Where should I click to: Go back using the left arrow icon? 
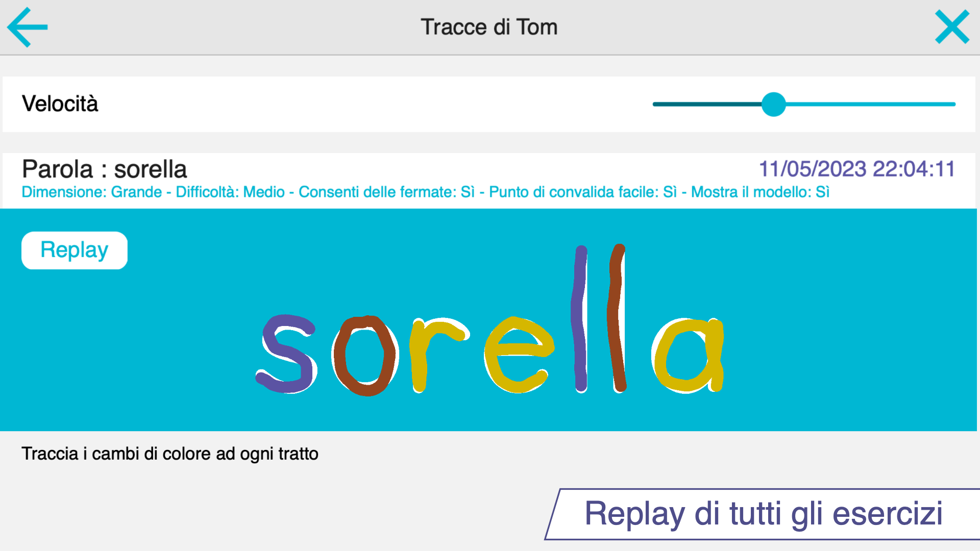28,27
